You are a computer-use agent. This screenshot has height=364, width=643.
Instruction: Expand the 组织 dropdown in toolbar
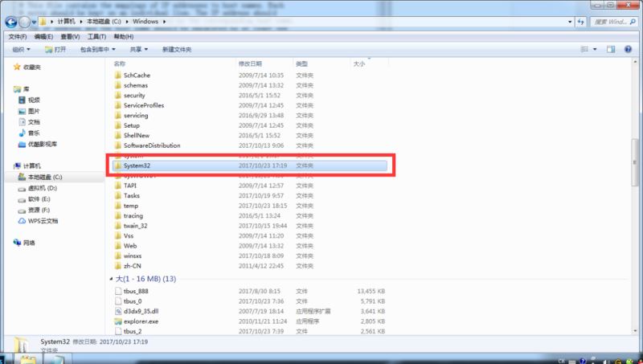(21, 50)
